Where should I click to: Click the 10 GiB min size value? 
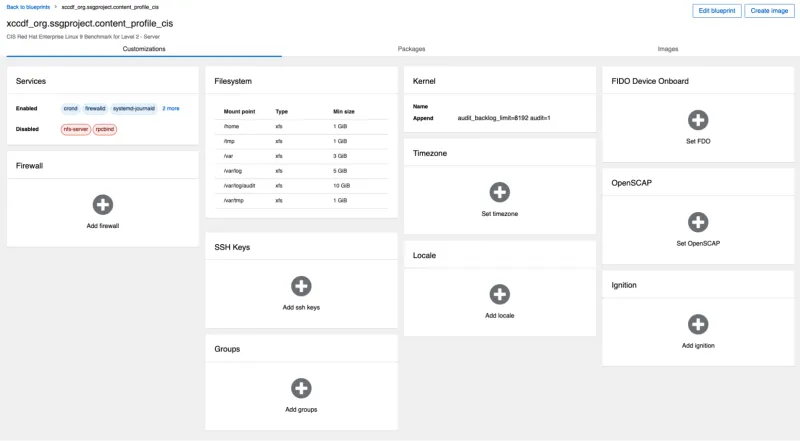coord(341,186)
